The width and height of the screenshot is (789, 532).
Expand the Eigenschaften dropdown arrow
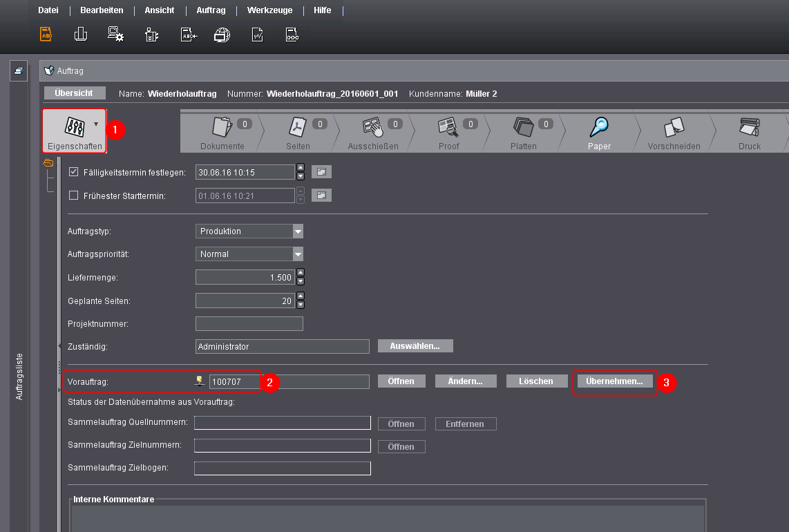[x=96, y=124]
